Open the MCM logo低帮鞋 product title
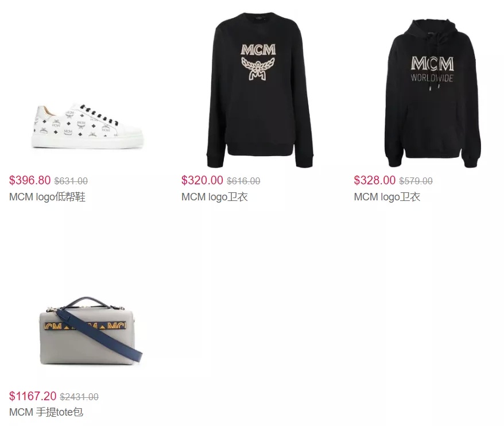 47,197
